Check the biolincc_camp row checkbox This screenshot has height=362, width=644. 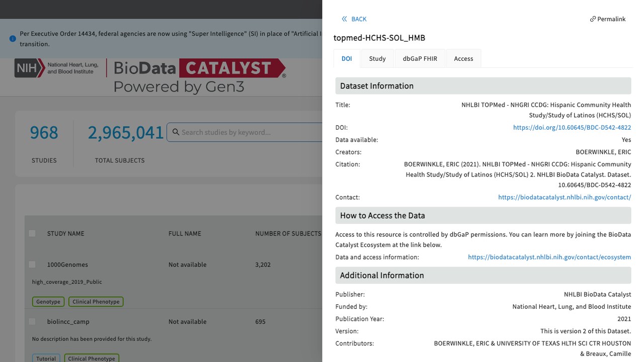[x=32, y=322]
